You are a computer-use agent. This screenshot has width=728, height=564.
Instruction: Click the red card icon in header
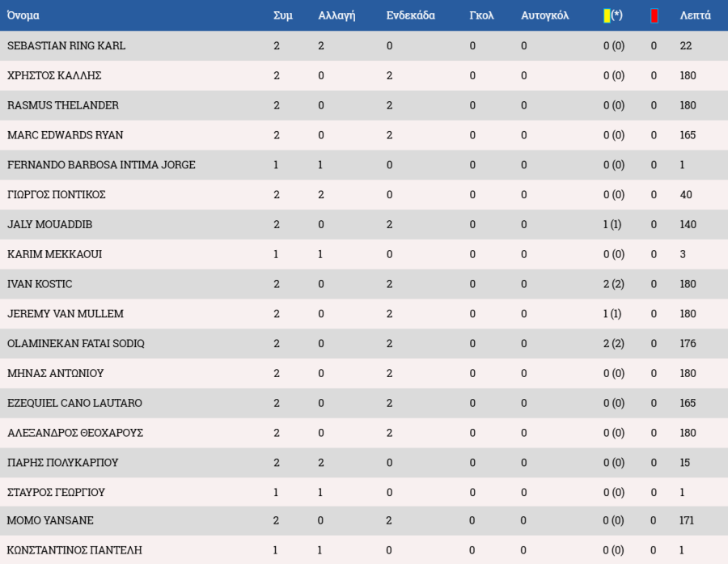coord(654,16)
